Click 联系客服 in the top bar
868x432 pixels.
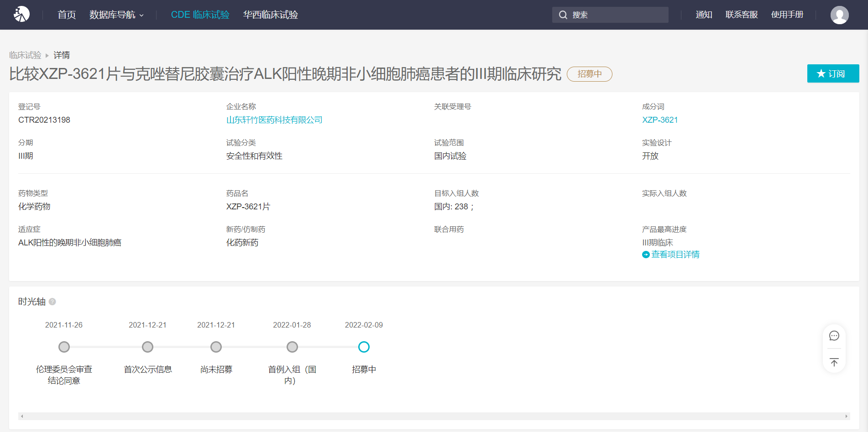point(741,15)
